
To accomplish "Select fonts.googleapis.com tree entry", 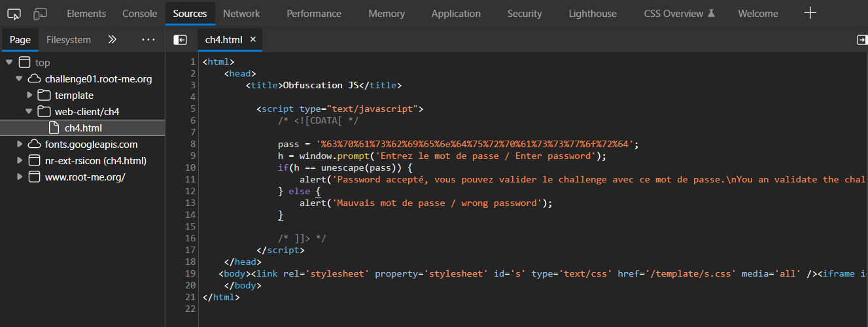I will (x=92, y=145).
